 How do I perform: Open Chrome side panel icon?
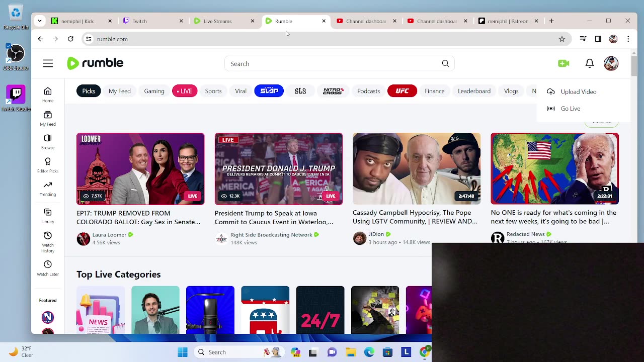pyautogui.click(x=598, y=39)
